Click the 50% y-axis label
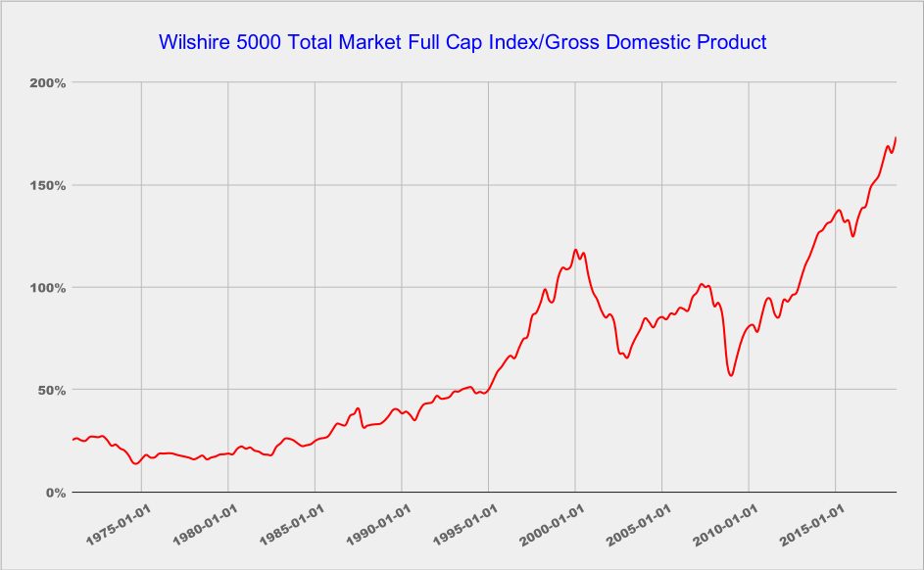 coord(51,390)
